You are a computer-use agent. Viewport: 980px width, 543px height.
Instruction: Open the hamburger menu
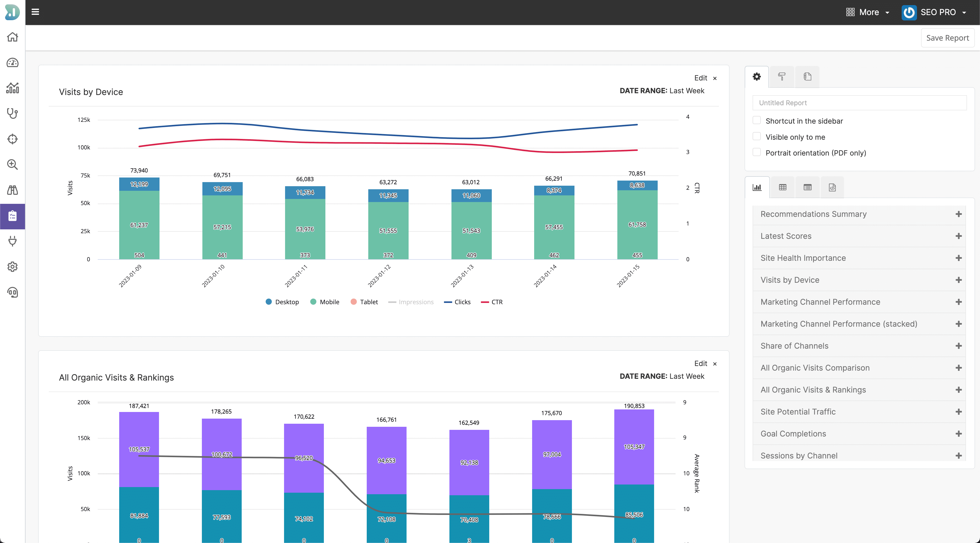point(35,12)
